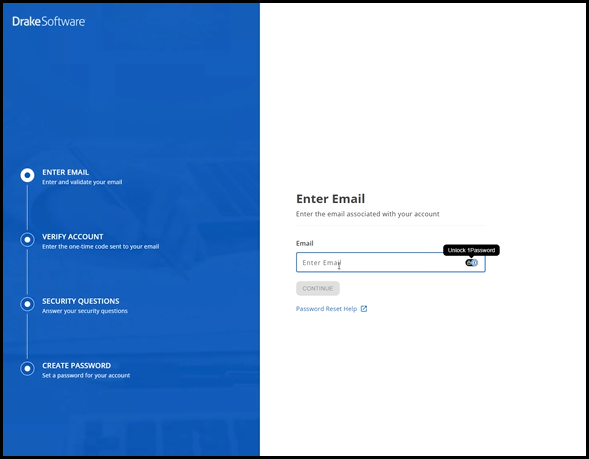Click the Email field label
This screenshot has width=589, height=459.
[x=305, y=243]
